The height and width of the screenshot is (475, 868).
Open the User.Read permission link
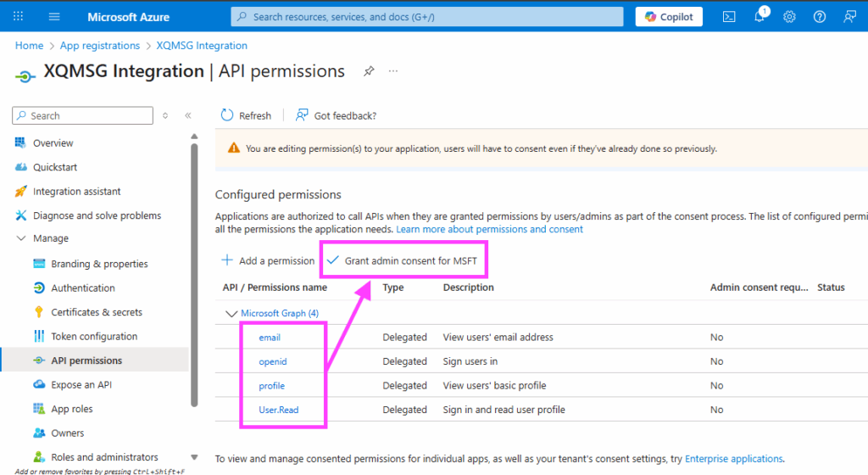279,410
